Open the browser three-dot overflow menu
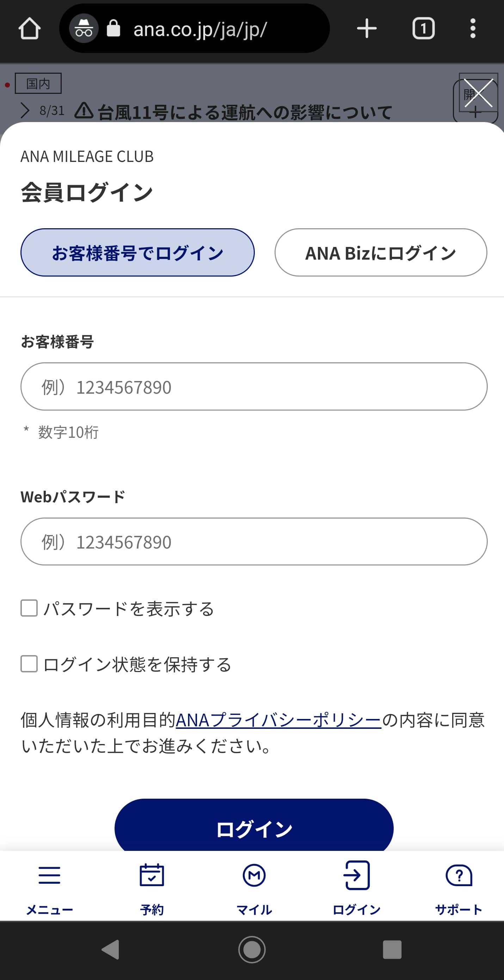 pos(472,29)
